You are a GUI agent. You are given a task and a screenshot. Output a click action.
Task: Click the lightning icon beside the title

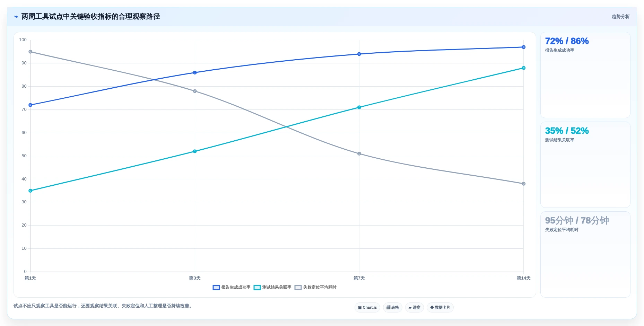[x=16, y=17]
